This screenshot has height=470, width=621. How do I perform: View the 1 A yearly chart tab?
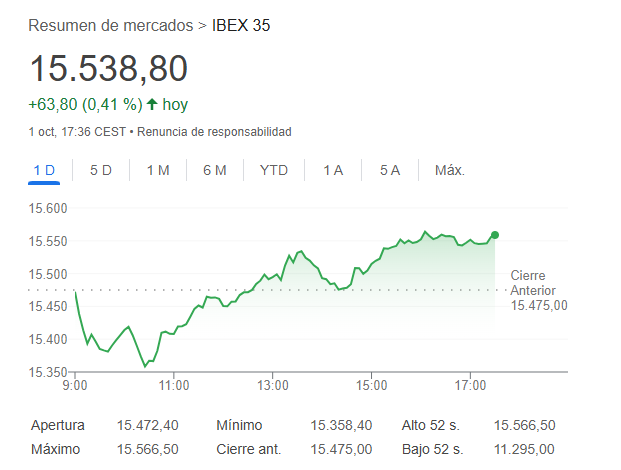333,170
